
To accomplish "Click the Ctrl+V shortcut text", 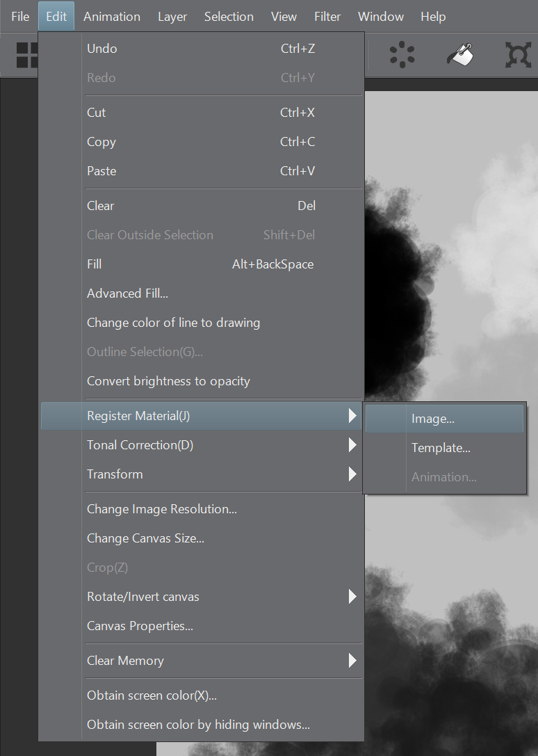I will 297,171.
